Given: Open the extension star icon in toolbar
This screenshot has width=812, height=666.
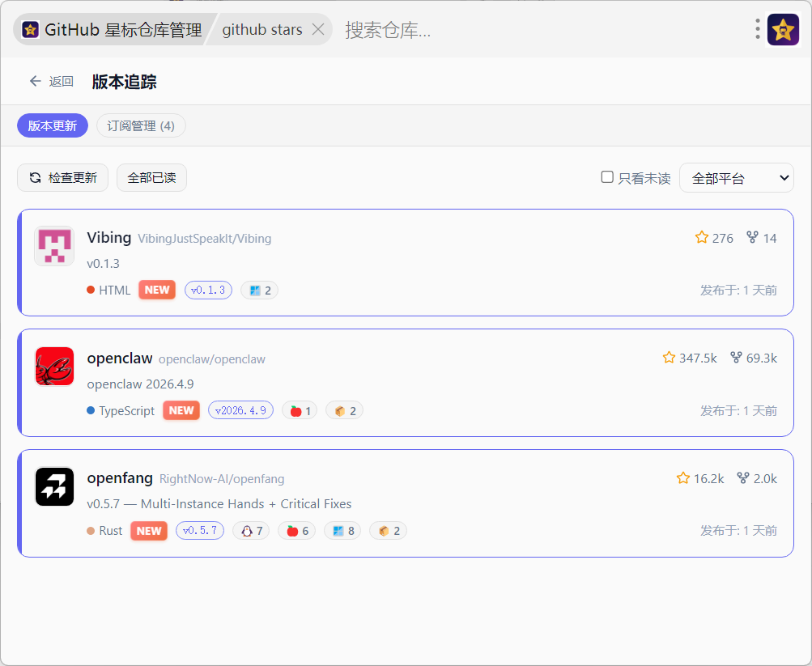Looking at the screenshot, I should pos(783,29).
